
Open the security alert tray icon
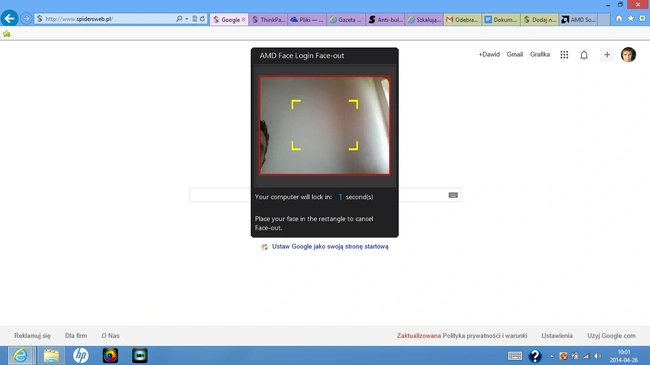tap(563, 356)
